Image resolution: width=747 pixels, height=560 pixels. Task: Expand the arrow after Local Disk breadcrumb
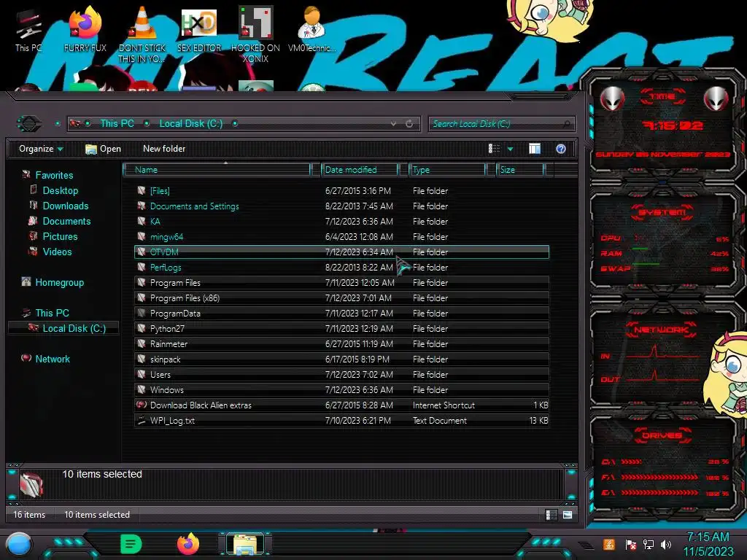tap(235, 124)
